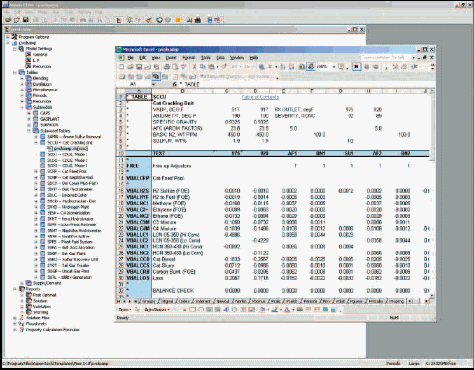Open Excel's Tools menu
This screenshot has width=474, height=370.
(205, 58)
